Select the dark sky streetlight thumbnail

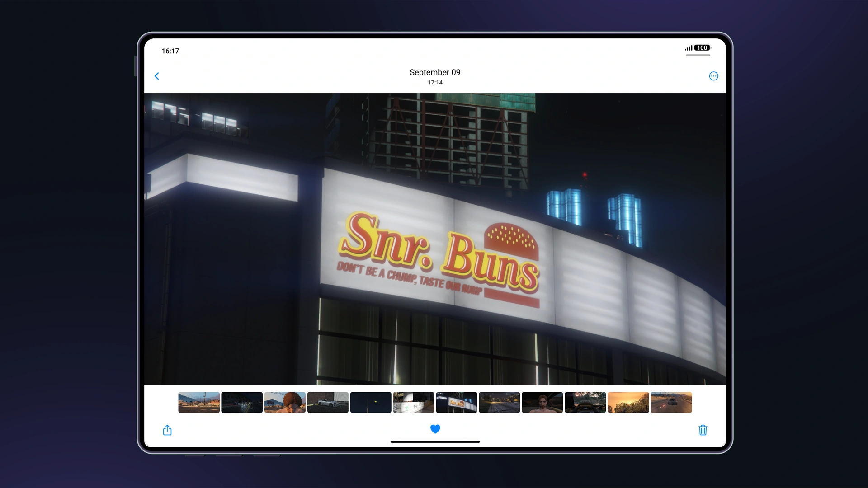371,402
